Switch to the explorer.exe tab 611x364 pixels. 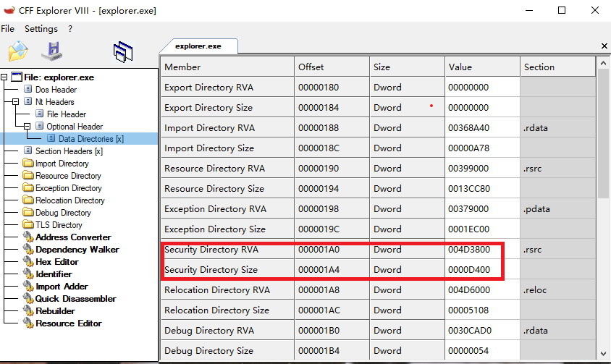(198, 46)
